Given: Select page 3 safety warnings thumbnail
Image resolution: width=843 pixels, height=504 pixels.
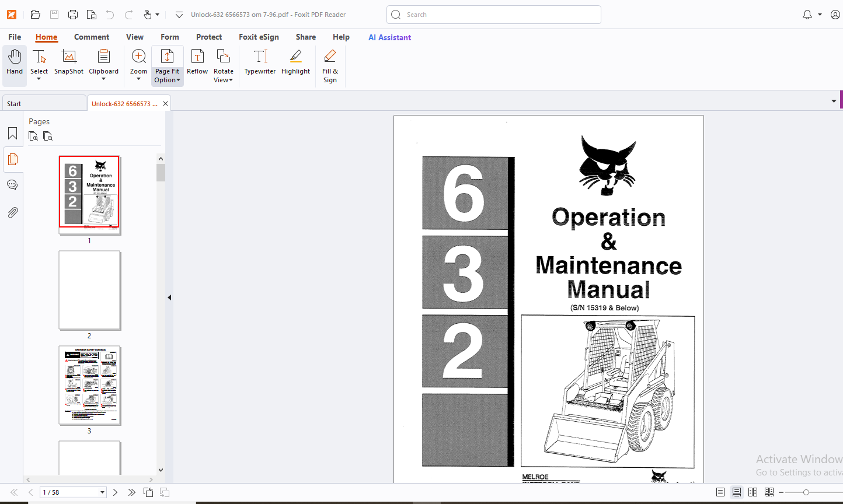Looking at the screenshot, I should [x=89, y=386].
